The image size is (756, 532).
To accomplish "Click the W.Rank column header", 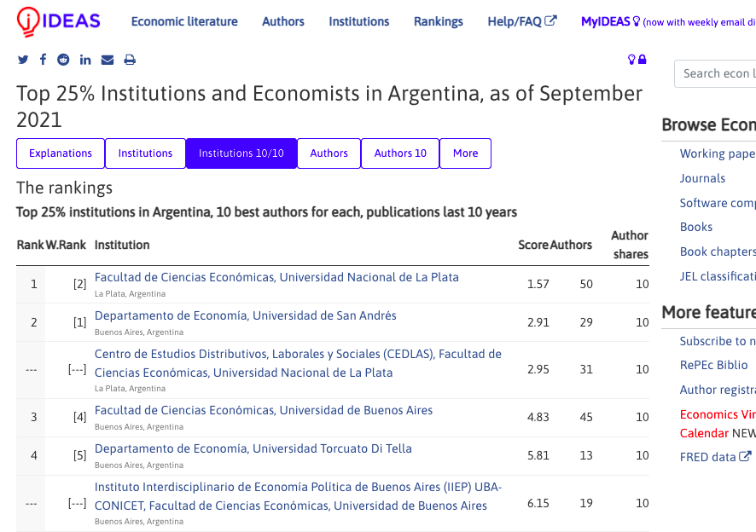I will (66, 245).
